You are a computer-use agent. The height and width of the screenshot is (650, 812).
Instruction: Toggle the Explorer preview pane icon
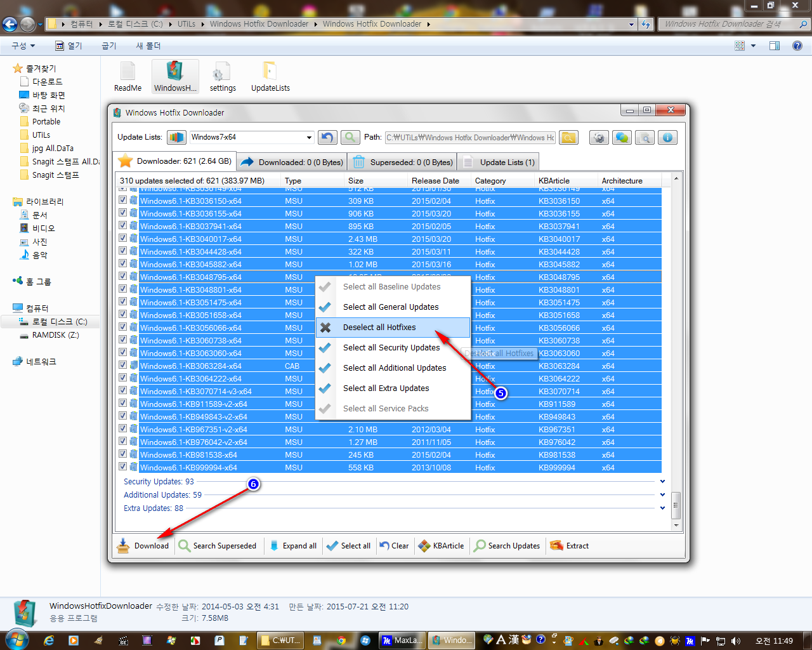tap(775, 46)
